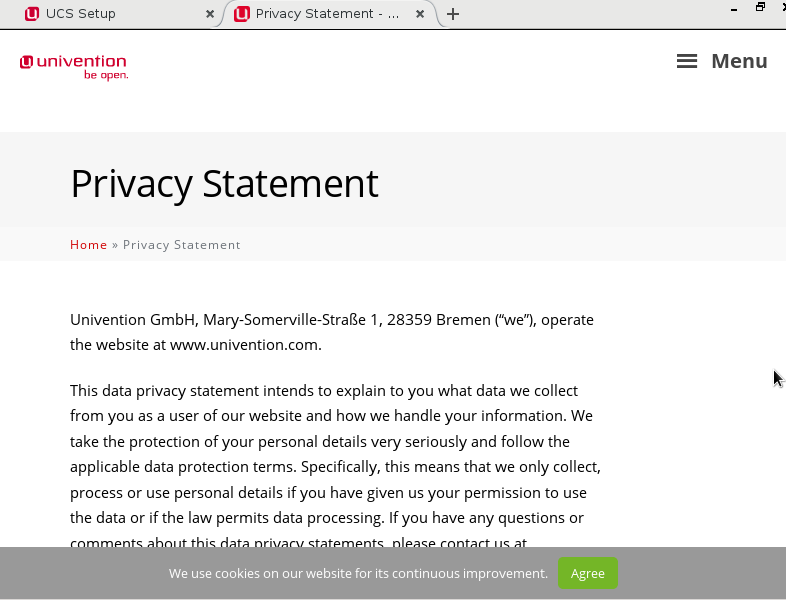Expand the Menu label in header
Image resolution: width=786 pixels, height=600 pixels.
tap(739, 62)
